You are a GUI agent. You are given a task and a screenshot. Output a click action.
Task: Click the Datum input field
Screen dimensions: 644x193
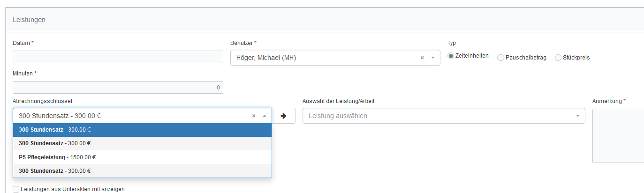point(118,57)
